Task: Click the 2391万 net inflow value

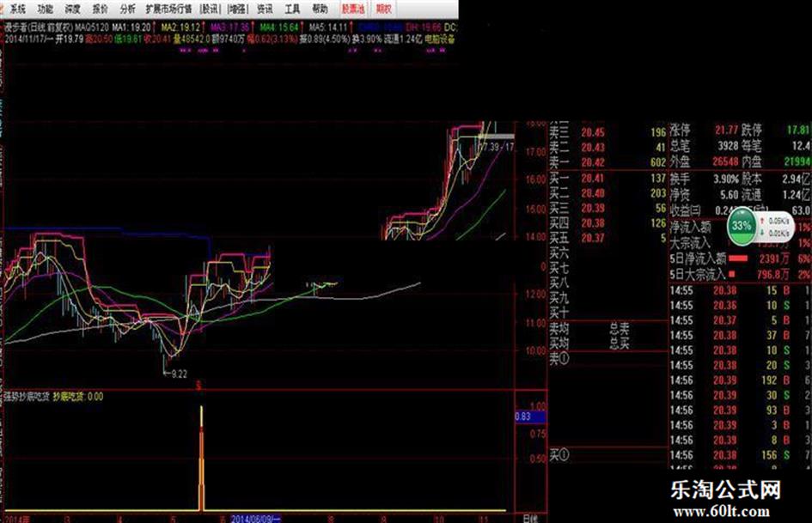Action: [774, 258]
